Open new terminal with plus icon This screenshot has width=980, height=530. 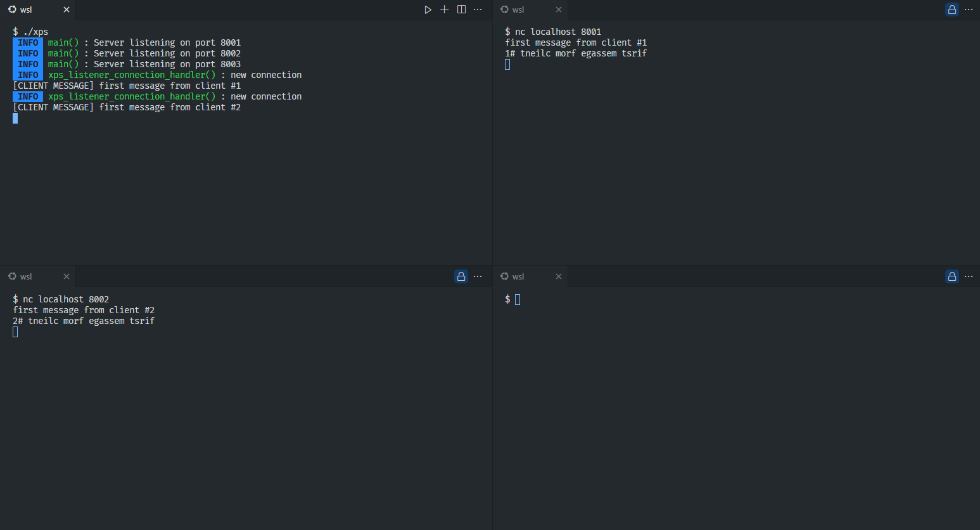tap(445, 10)
